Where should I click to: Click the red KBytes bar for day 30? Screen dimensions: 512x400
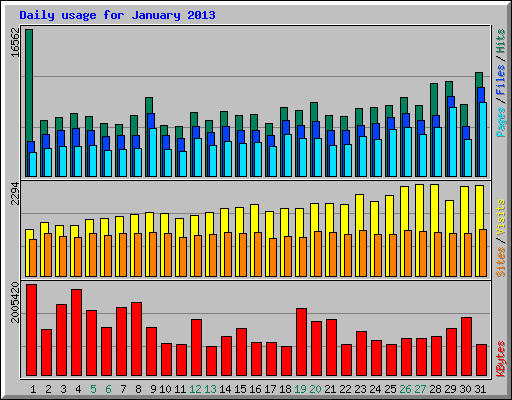466,347
